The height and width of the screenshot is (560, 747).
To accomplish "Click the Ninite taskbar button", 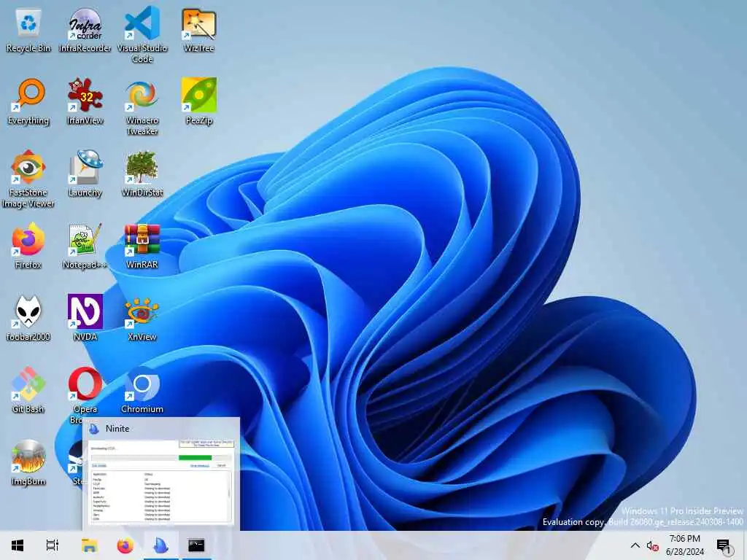I will point(161,545).
